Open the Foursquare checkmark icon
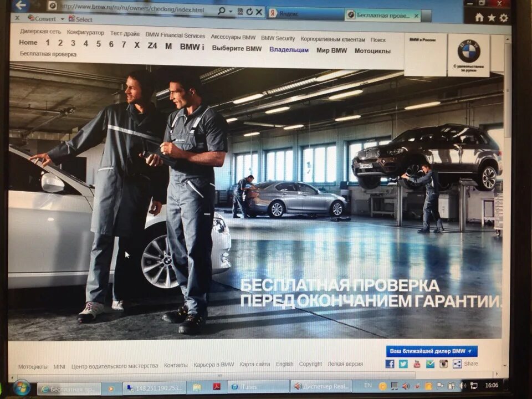The width and height of the screenshot is (532, 399). 430,364
